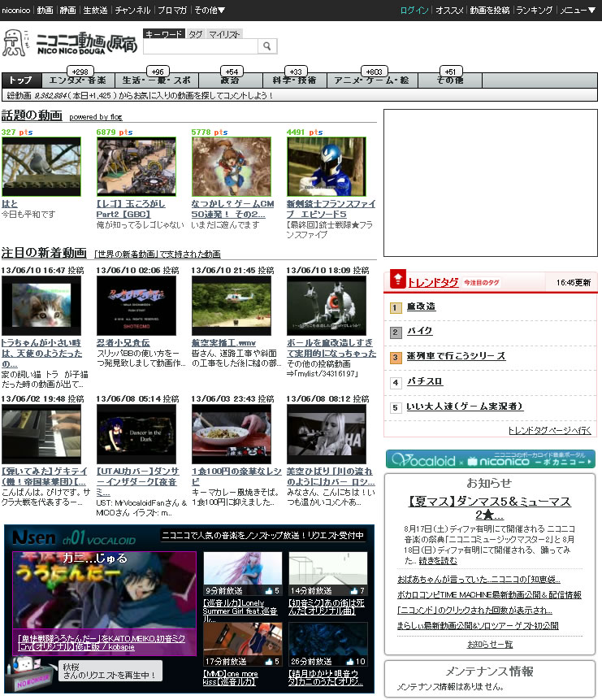Click the 静画 top menu item
The image size is (602, 700).
67,10
